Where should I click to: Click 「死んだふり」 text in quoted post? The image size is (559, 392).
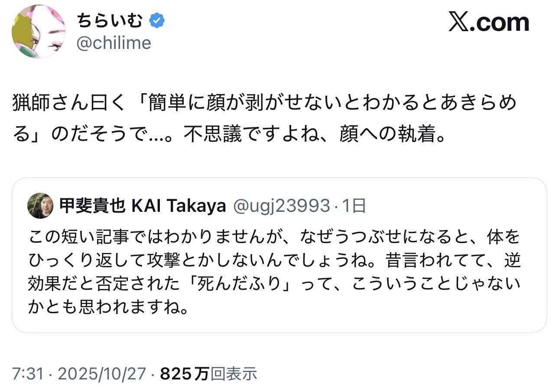[x=231, y=284]
